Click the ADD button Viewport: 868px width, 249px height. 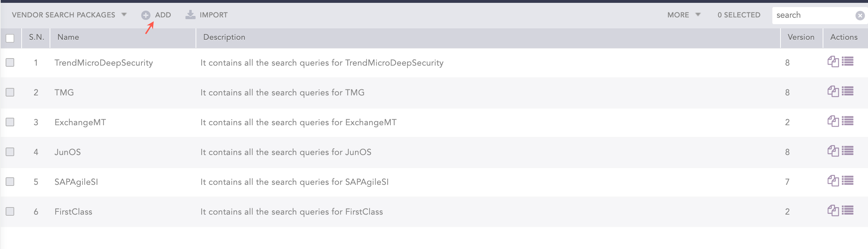pyautogui.click(x=163, y=15)
